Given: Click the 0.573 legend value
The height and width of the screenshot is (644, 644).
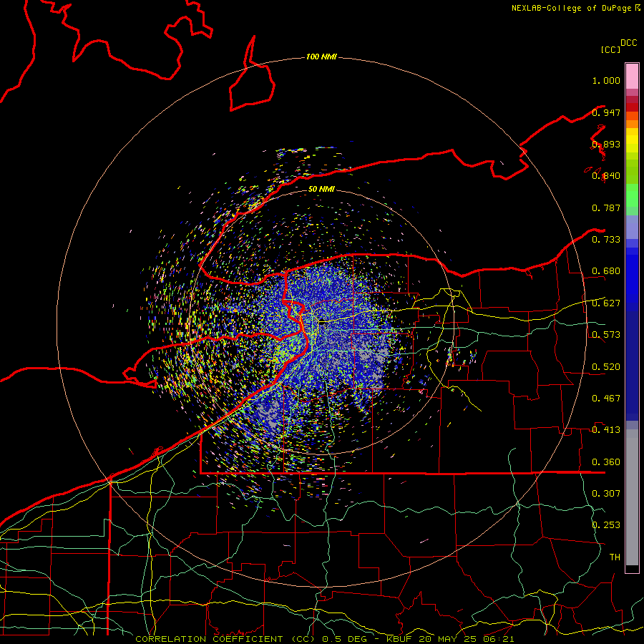Looking at the screenshot, I should coord(606,335).
